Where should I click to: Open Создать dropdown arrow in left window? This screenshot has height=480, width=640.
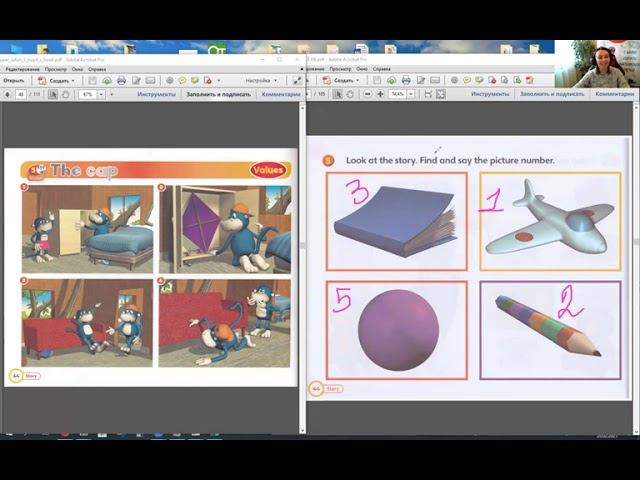(73, 81)
